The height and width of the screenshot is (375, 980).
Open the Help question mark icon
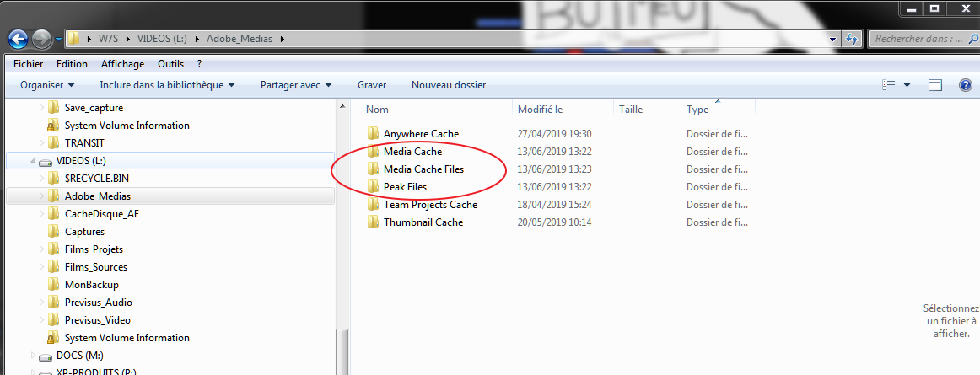pos(965,85)
